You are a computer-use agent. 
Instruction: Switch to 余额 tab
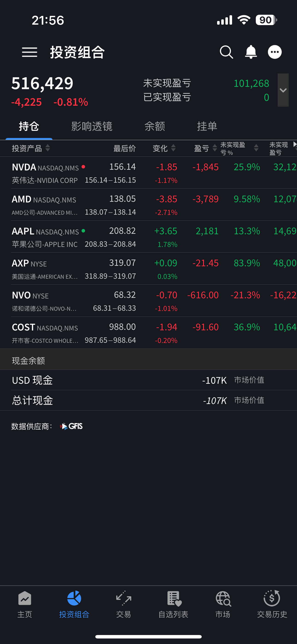click(x=155, y=126)
